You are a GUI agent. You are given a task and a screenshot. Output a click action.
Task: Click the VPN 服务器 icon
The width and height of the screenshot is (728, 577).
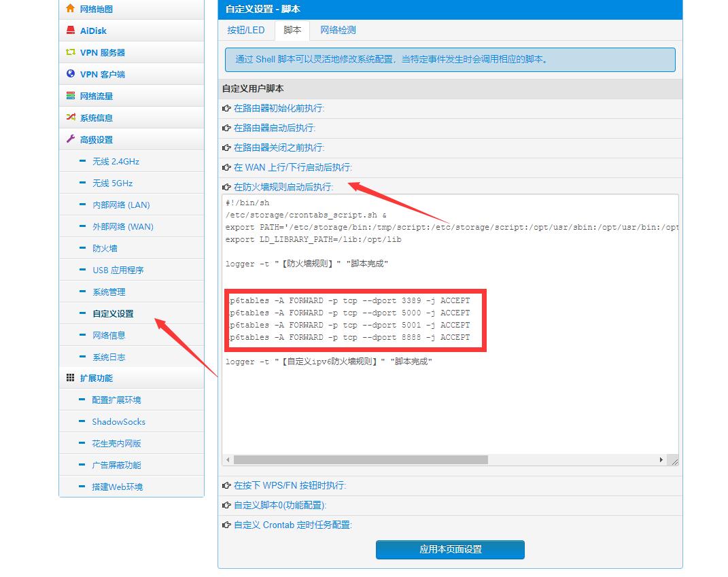point(71,52)
